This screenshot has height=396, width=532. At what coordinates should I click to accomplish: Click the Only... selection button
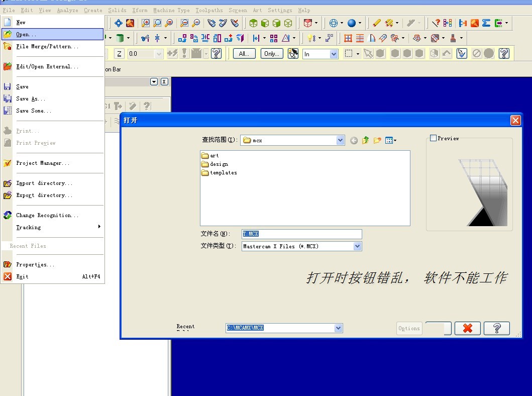pos(272,54)
